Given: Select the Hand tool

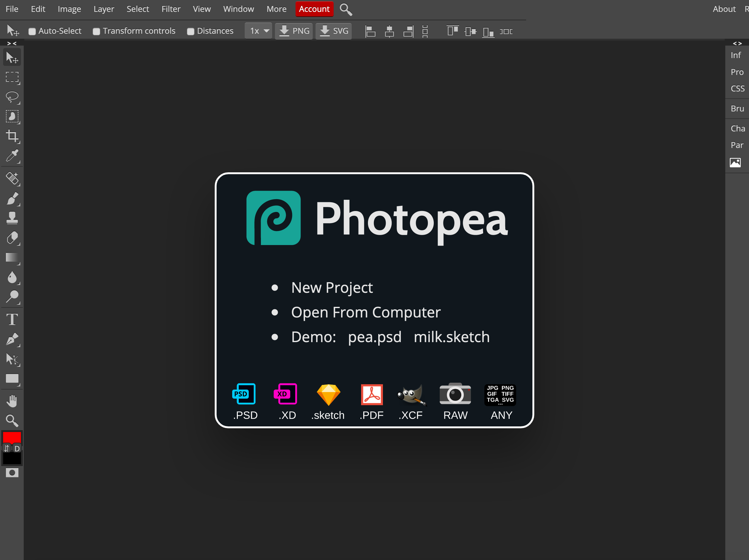Looking at the screenshot, I should [x=12, y=401].
